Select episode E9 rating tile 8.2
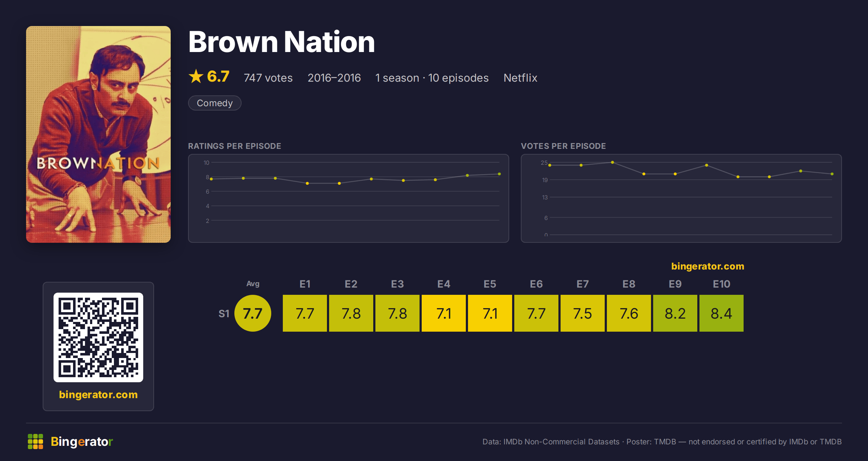Screen dimensions: 868x461 pyautogui.click(x=675, y=313)
